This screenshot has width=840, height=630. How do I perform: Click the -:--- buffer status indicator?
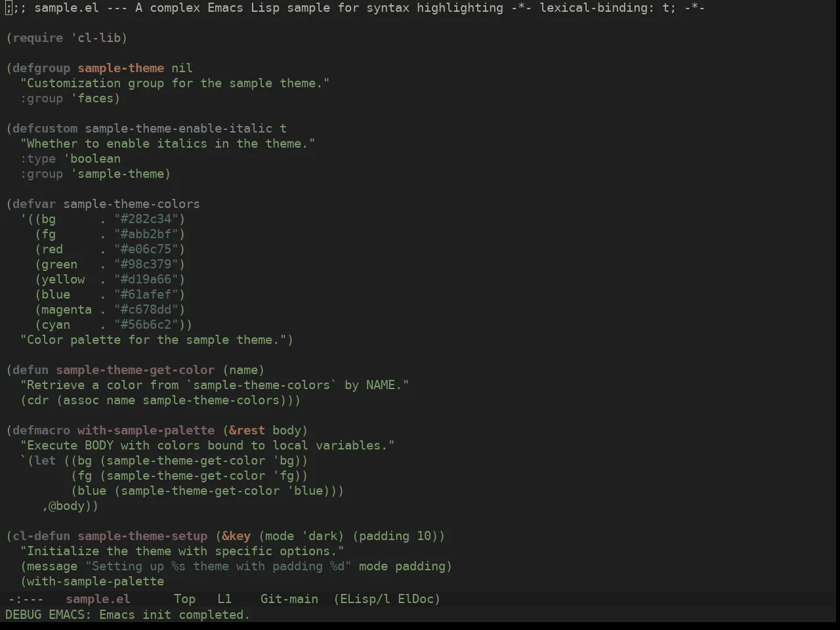(26, 598)
